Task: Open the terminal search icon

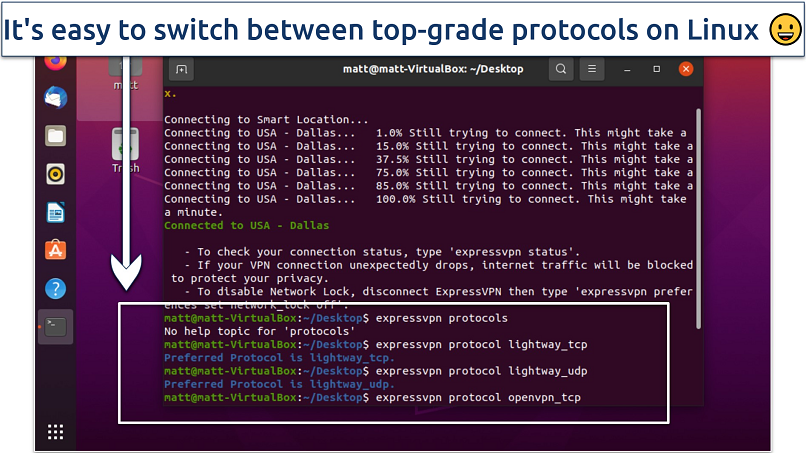Action: tap(562, 70)
